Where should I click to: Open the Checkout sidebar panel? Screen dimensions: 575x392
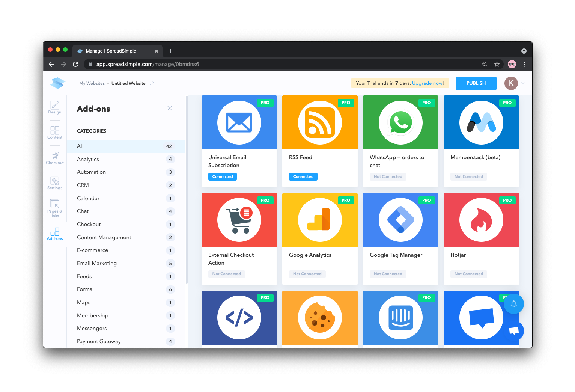(x=55, y=158)
